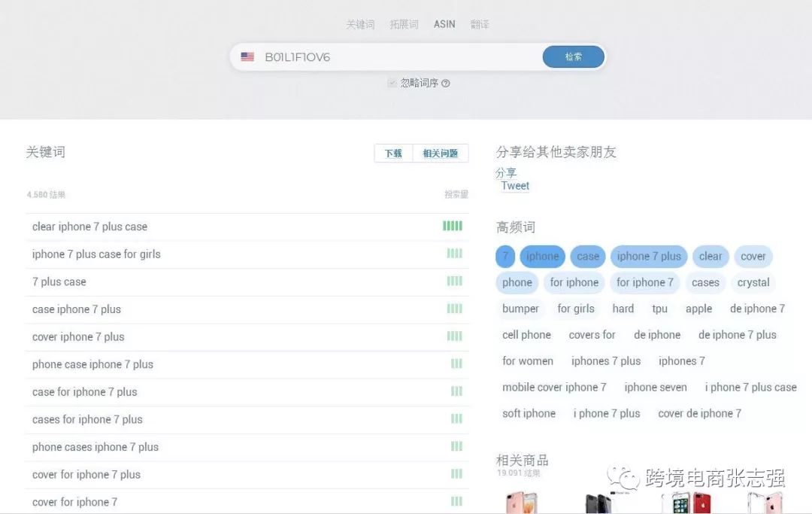812x514 pixels.
Task: Open the 翻译 tab
Action: click(x=480, y=24)
